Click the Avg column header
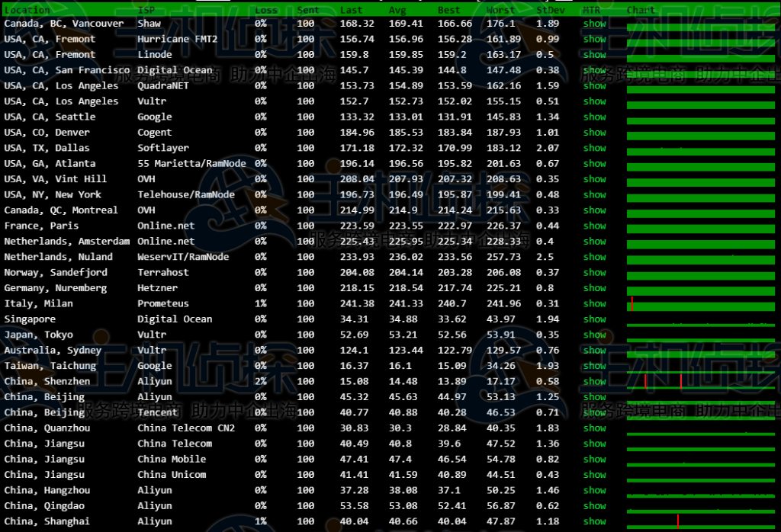The height and width of the screenshot is (532, 781). [x=397, y=10]
